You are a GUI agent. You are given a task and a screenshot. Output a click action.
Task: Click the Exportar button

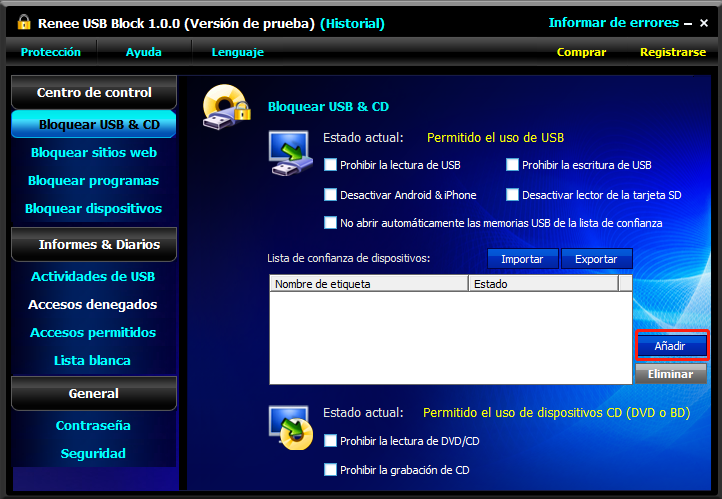point(597,259)
